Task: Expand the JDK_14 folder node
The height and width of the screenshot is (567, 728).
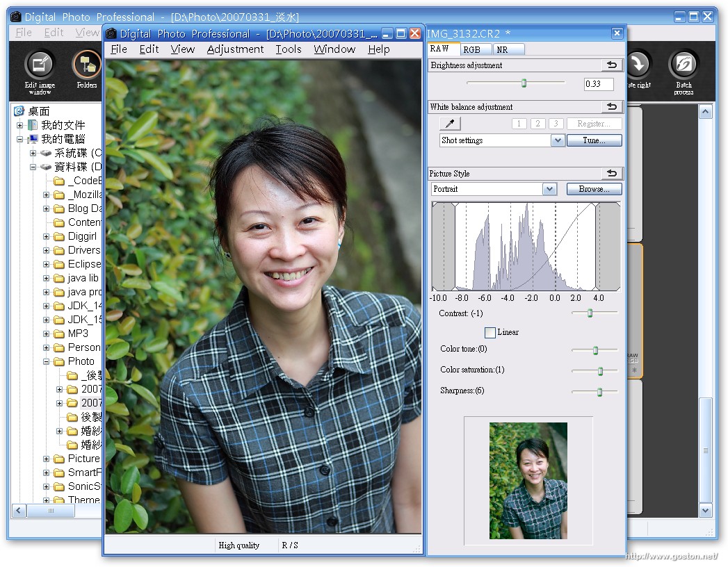Action: pos(47,306)
